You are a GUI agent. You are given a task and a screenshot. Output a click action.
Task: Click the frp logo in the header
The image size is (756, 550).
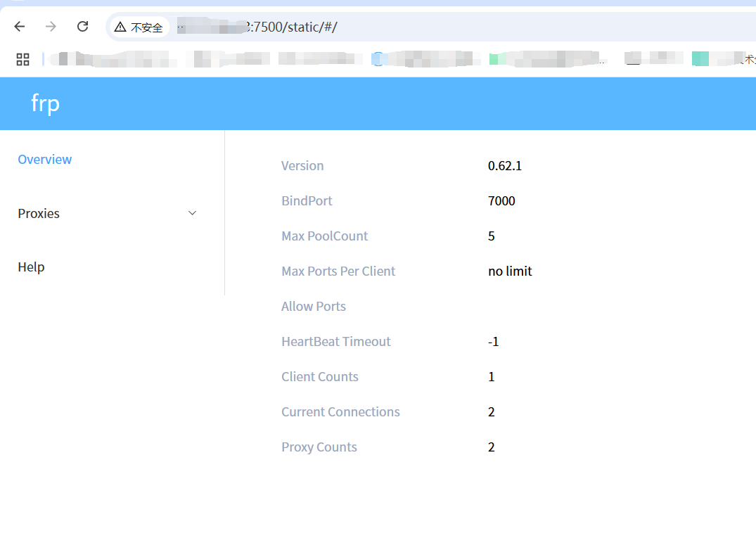click(x=45, y=103)
